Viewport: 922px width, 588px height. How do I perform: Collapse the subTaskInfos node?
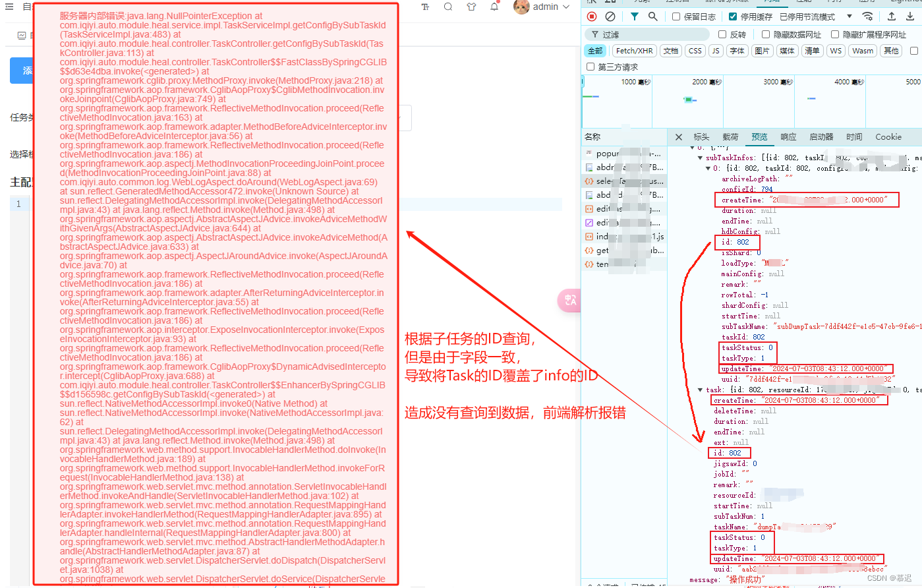coord(700,158)
